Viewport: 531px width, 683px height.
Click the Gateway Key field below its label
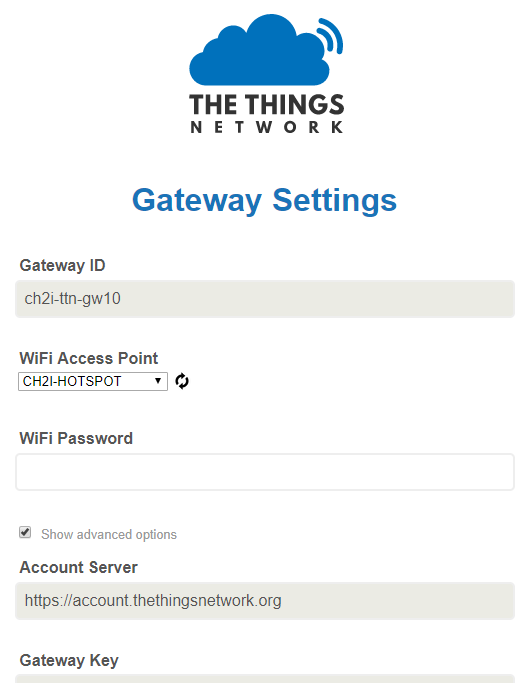[x=265, y=679]
